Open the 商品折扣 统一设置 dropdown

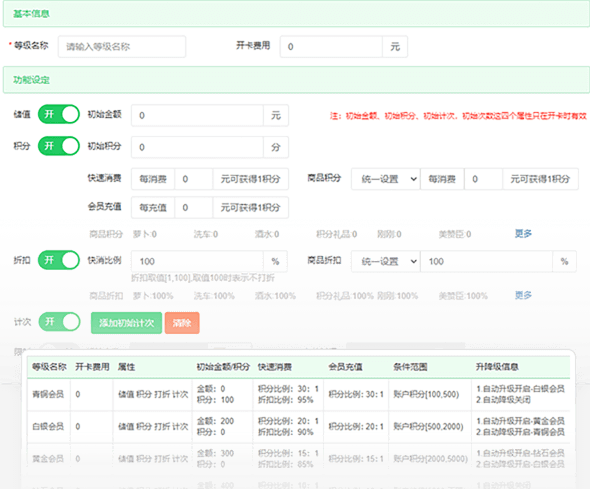[x=386, y=261]
